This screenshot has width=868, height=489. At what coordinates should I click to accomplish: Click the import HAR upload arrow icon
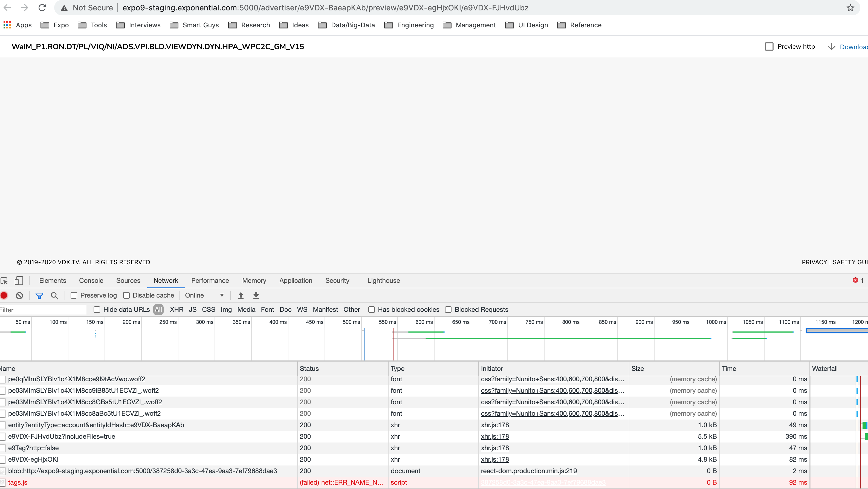pyautogui.click(x=241, y=295)
